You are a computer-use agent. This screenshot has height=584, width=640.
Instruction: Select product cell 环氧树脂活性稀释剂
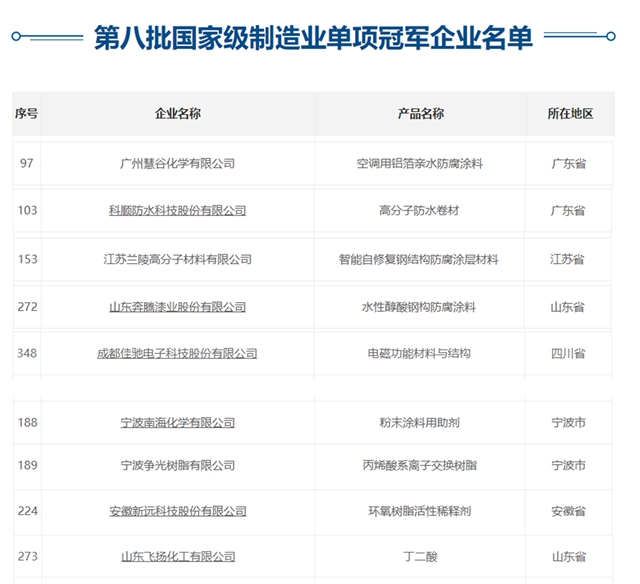point(420,511)
